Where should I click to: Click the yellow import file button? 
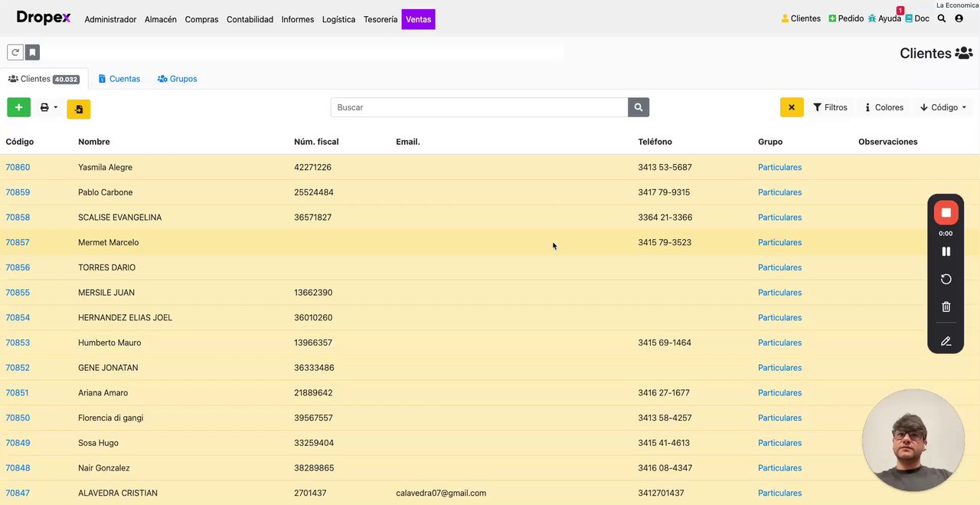point(78,110)
